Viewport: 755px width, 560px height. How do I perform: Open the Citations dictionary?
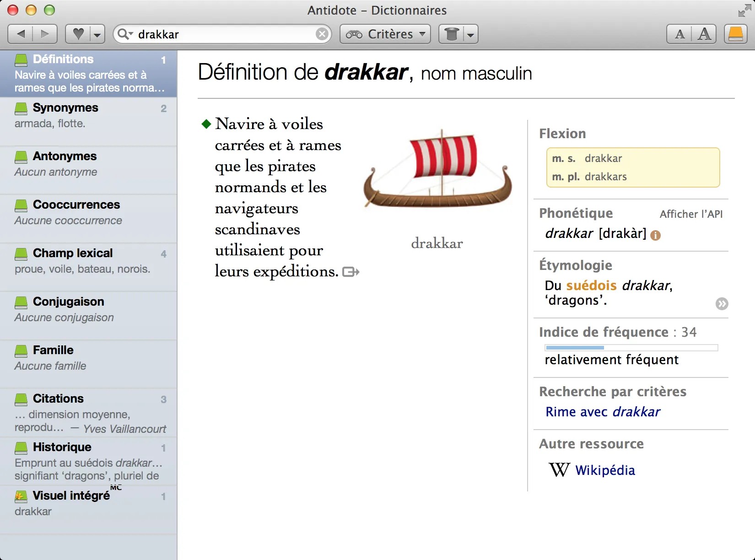[x=88, y=413]
